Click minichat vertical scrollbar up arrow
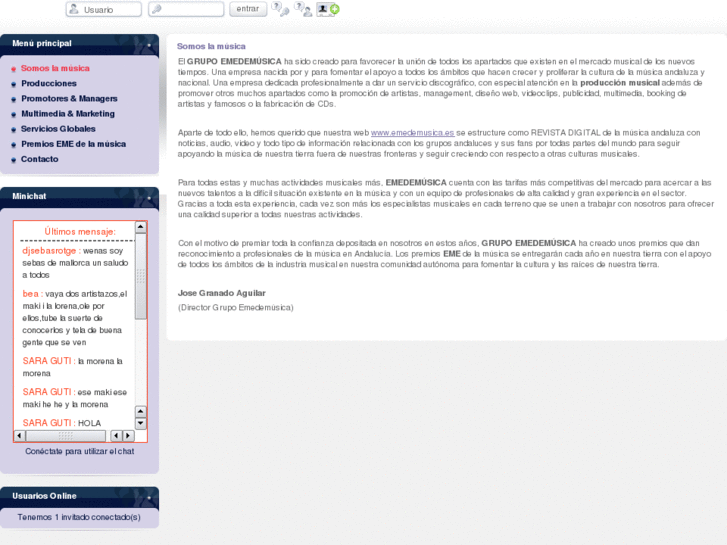727x545 pixels. [141, 227]
